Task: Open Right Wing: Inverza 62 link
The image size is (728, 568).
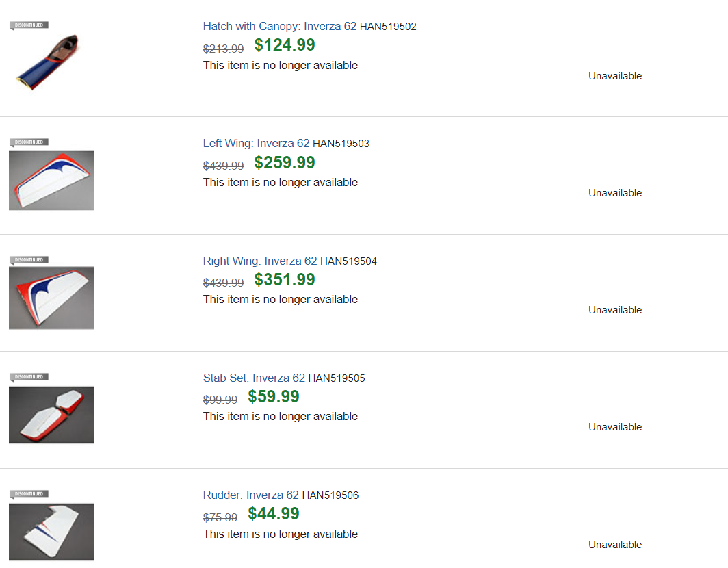Action: pos(260,261)
